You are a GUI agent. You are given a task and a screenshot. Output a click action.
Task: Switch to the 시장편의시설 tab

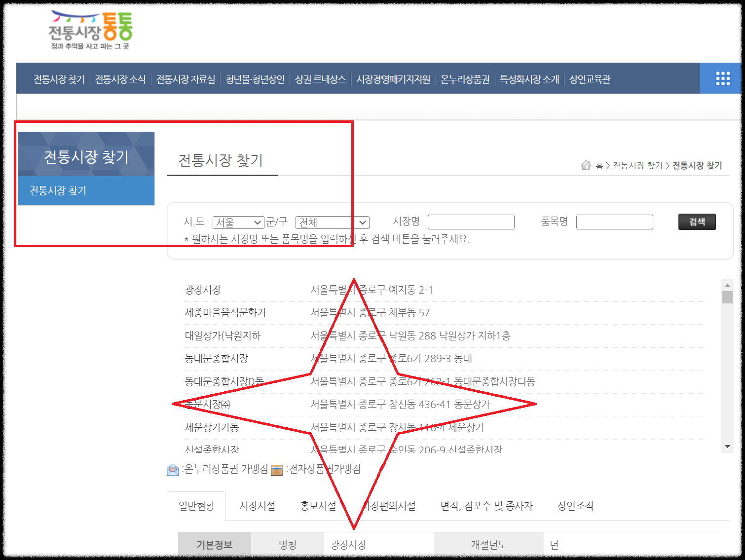click(389, 506)
